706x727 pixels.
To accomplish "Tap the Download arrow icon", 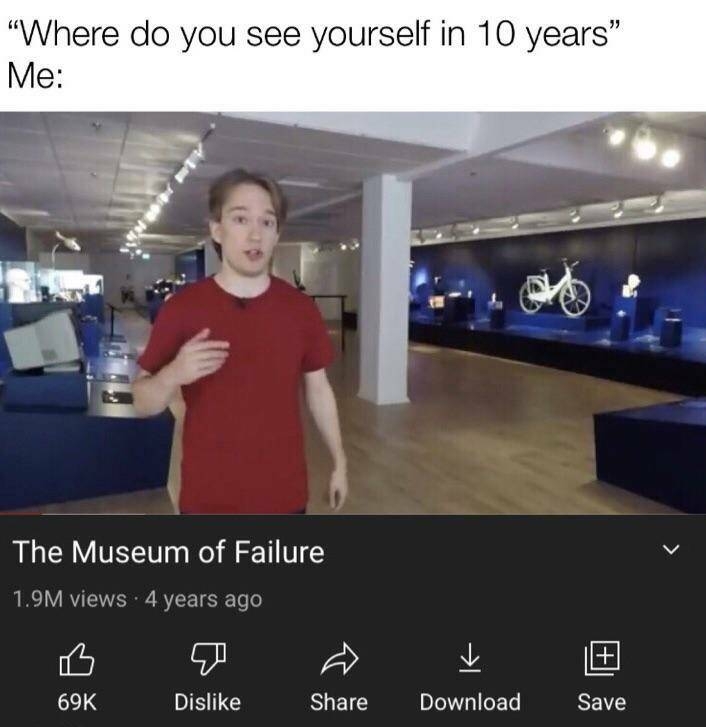I will pos(470,657).
